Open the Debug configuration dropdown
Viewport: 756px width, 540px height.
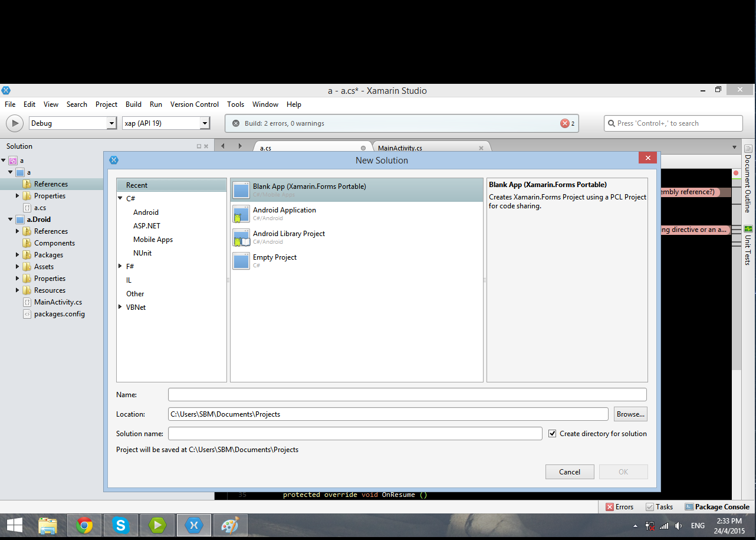[111, 123]
